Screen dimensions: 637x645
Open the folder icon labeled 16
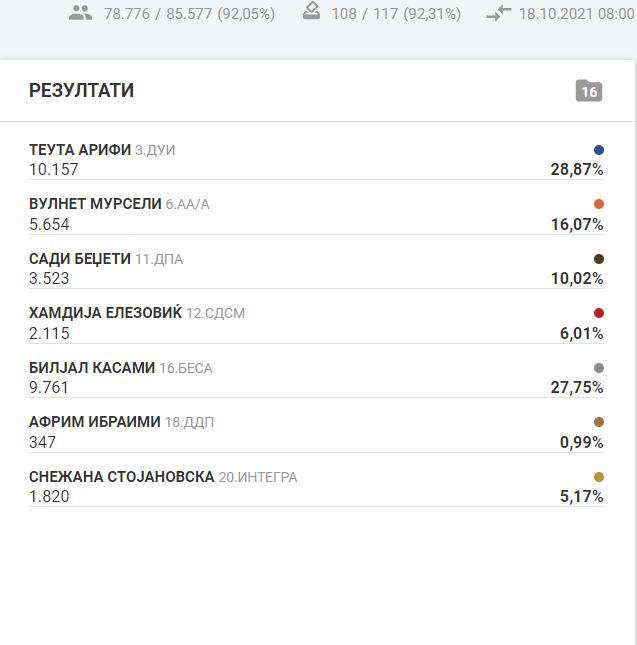click(x=589, y=91)
